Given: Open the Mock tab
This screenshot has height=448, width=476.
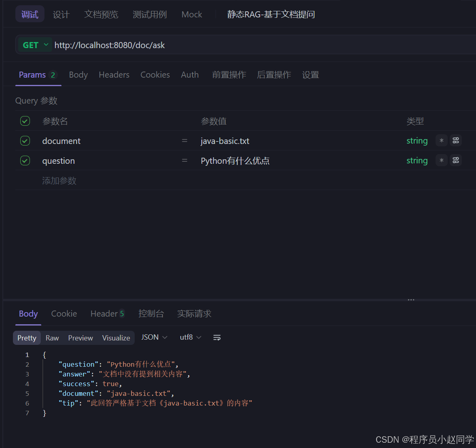Looking at the screenshot, I should (x=192, y=14).
